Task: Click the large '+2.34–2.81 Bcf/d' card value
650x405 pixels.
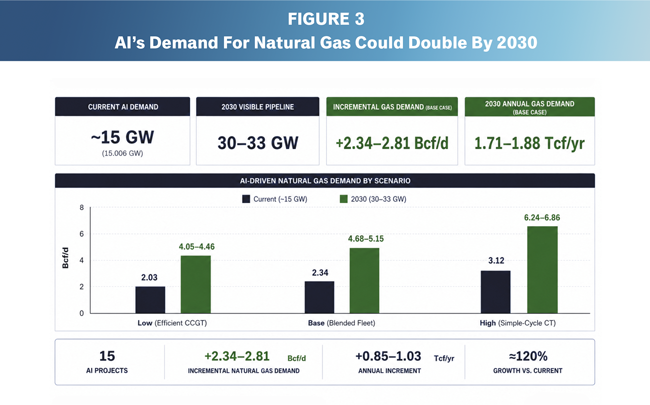Action: 392,143
